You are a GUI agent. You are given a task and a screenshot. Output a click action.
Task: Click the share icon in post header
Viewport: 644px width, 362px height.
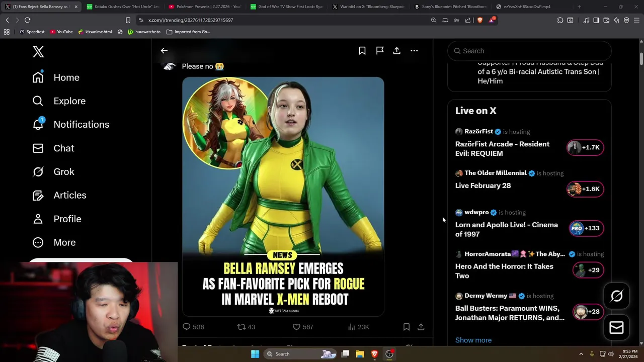click(x=397, y=51)
